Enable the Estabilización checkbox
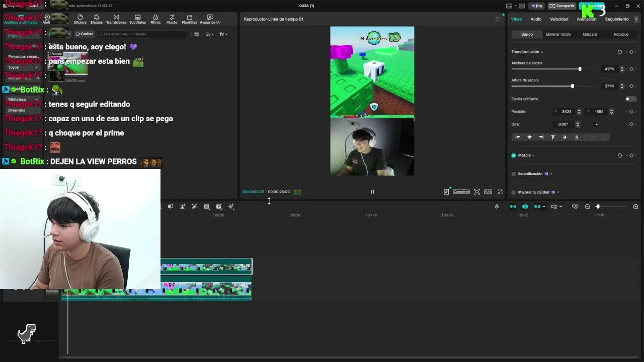This screenshot has height=362, width=644. pos(514,174)
